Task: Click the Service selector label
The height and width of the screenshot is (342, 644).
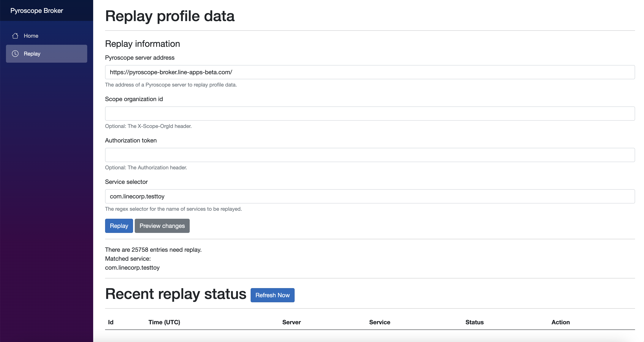Action: [126, 182]
